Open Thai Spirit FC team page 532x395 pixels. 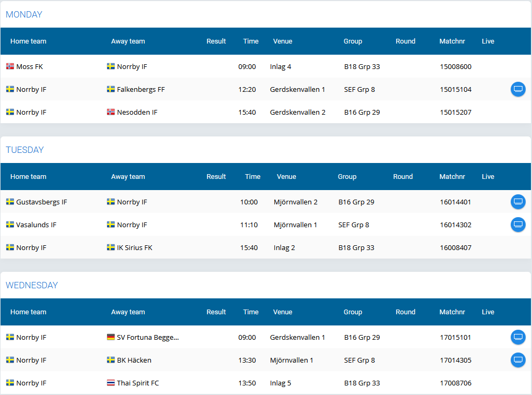click(x=138, y=383)
